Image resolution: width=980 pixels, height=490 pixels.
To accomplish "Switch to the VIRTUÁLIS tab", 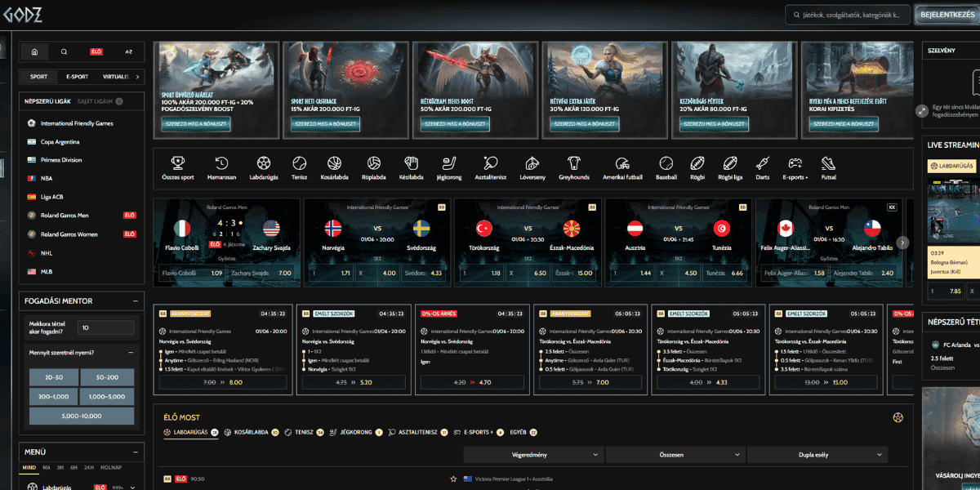I will click(116, 77).
